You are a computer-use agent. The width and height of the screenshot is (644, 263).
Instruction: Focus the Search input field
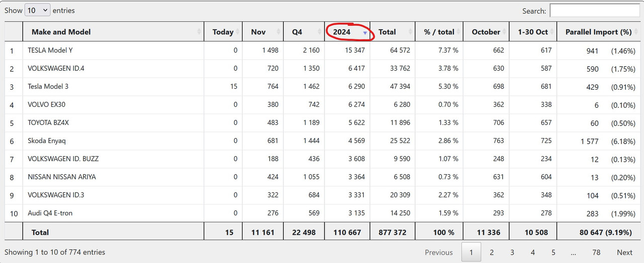(594, 11)
